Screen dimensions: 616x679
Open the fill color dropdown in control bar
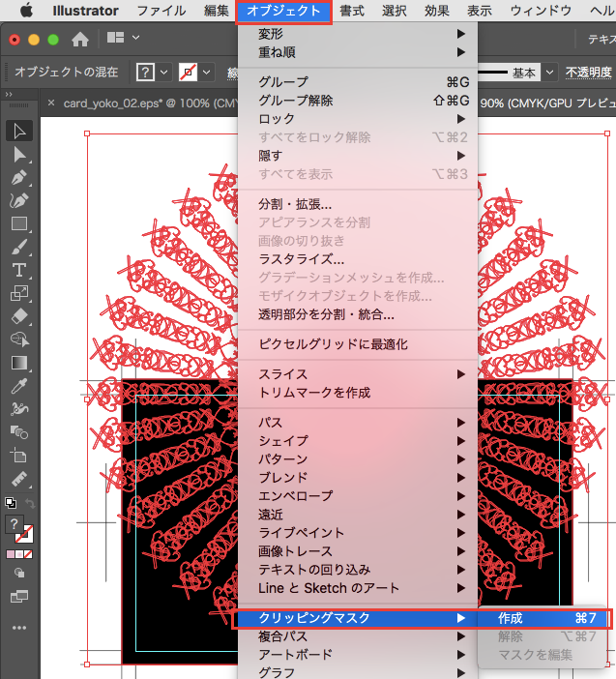[163, 73]
